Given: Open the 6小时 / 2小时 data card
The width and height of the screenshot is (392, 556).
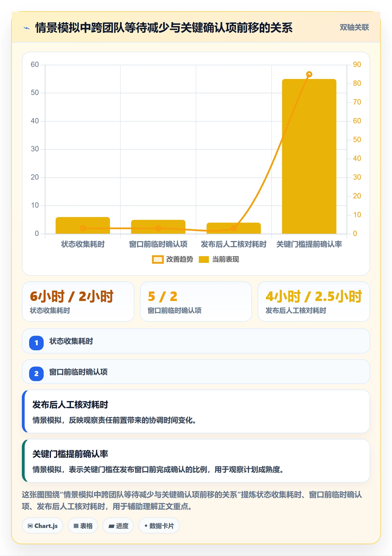Looking at the screenshot, I should (x=78, y=302).
